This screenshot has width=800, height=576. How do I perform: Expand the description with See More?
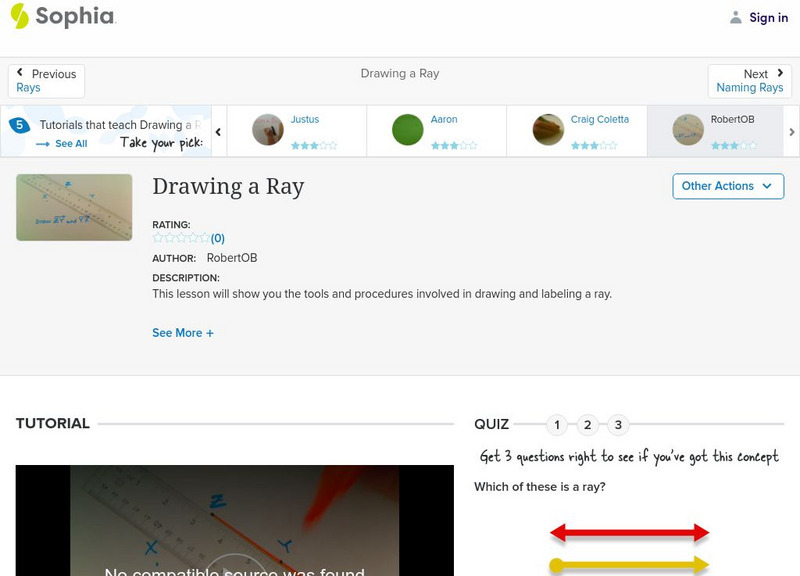183,332
